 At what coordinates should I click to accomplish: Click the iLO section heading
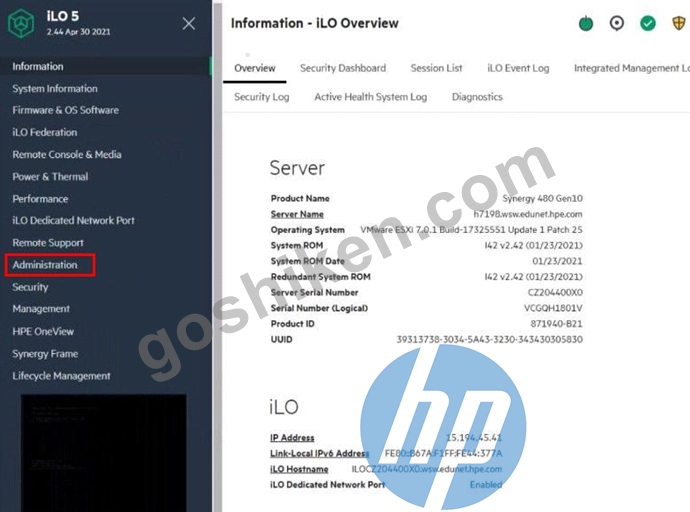(x=284, y=407)
